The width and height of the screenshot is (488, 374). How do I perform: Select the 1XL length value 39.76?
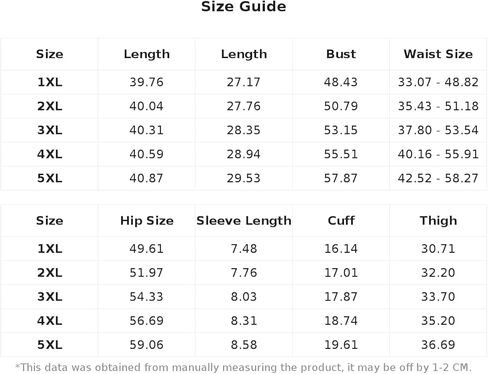pos(147,82)
